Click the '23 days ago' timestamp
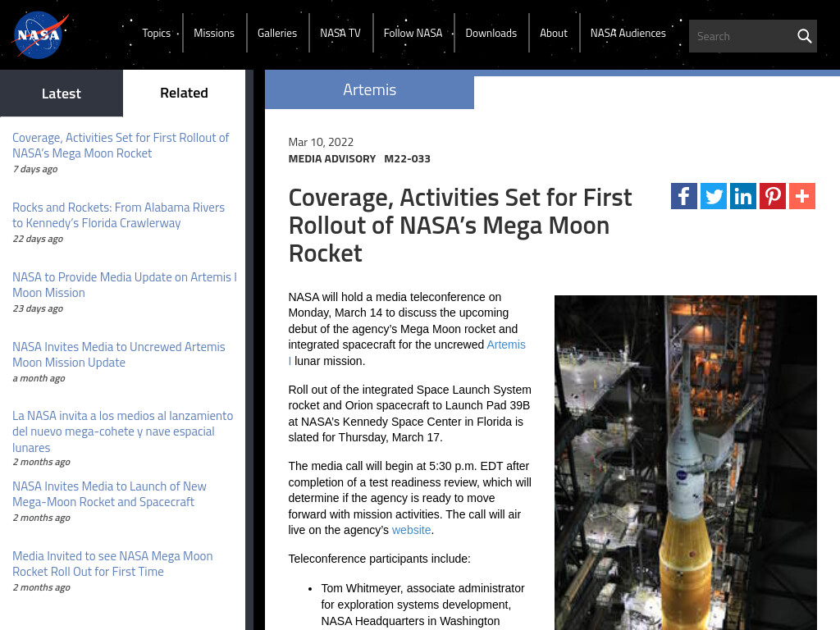This screenshot has height=630, width=840. tap(38, 308)
